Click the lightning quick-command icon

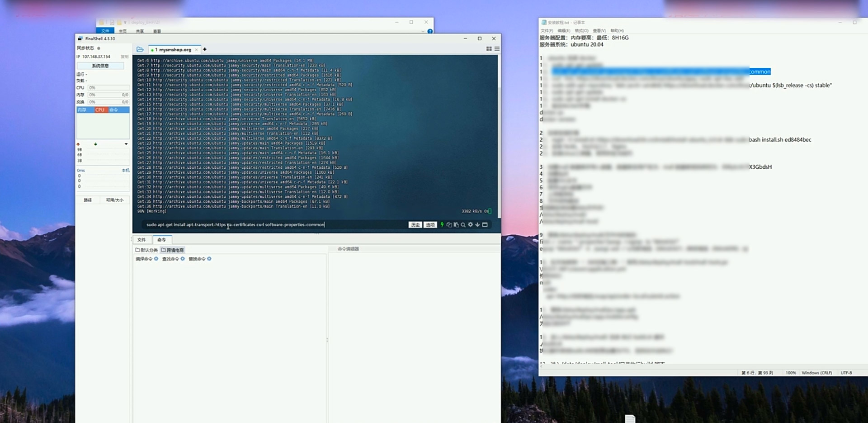[x=442, y=225]
